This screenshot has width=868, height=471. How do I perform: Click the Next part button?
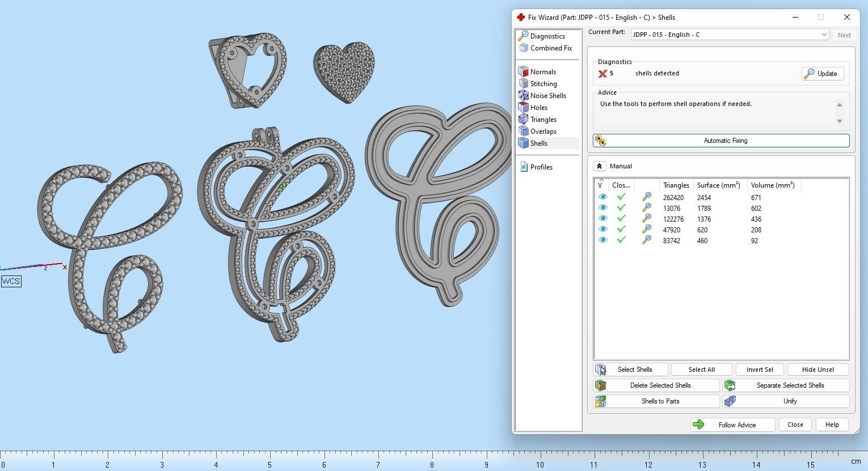[844, 35]
